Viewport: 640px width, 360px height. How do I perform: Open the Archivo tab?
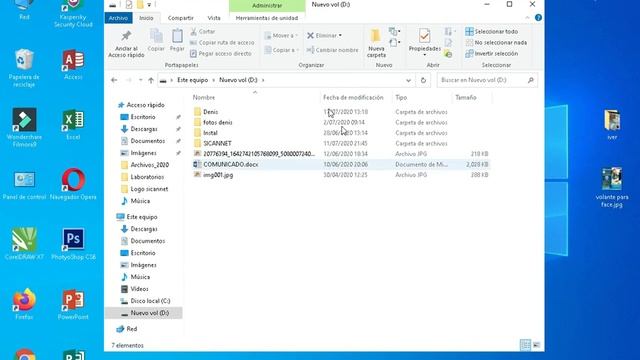pos(118,18)
